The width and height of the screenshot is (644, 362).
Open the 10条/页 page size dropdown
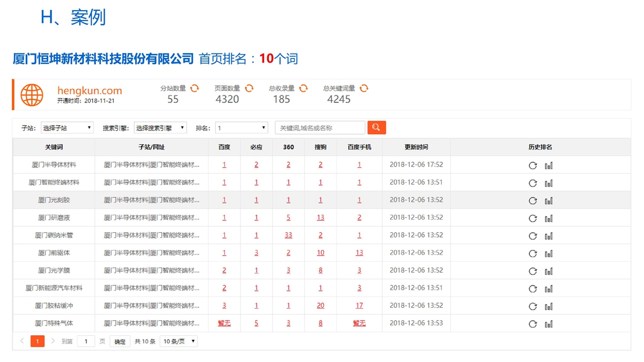click(179, 341)
